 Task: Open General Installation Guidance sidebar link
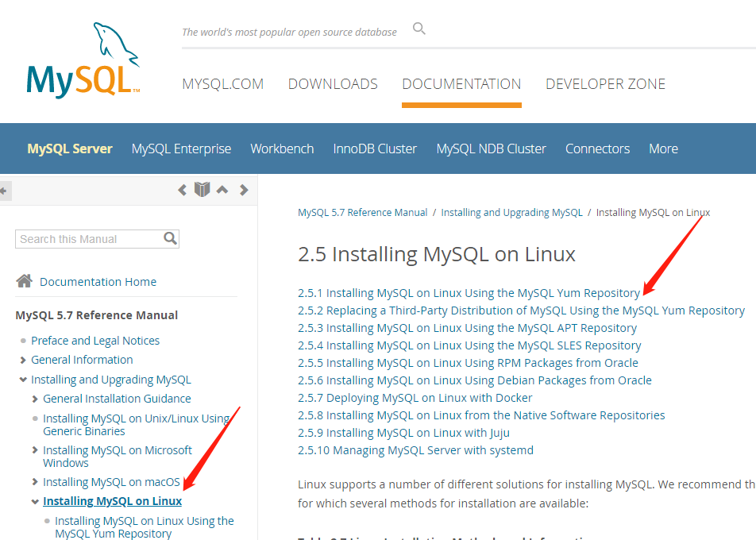[117, 399]
